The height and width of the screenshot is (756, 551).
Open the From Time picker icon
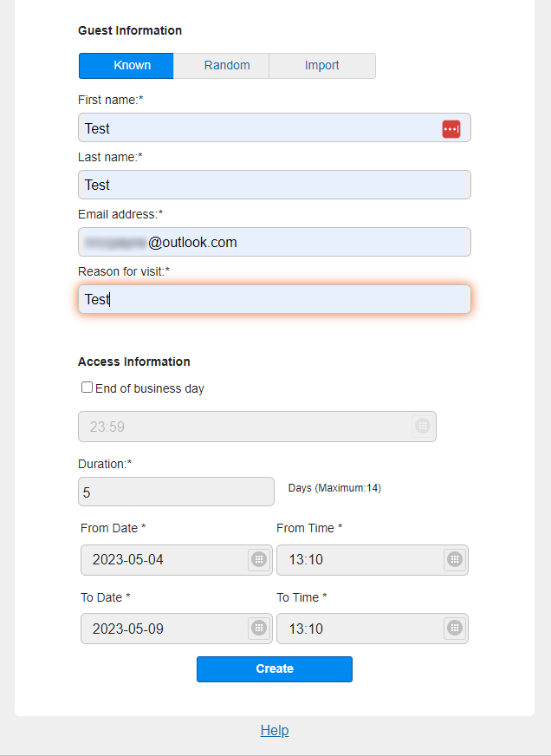454,559
